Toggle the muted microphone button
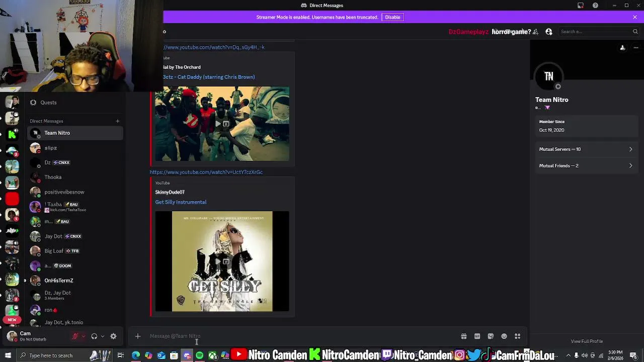 tap(75, 336)
